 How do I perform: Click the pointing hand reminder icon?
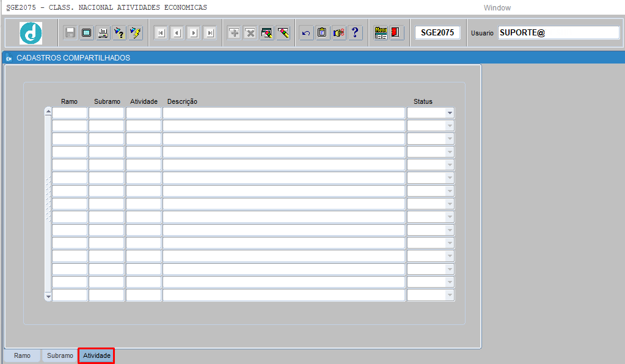(x=339, y=32)
